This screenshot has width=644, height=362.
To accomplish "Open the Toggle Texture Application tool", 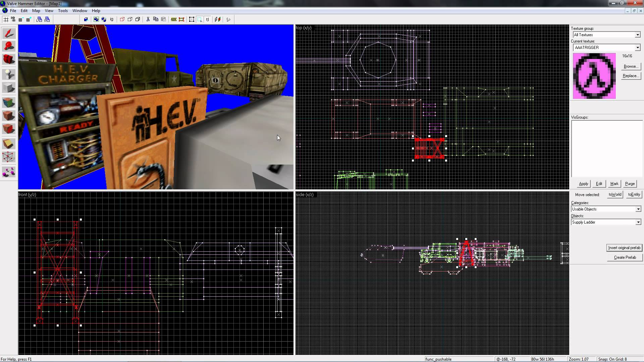I will [9, 102].
